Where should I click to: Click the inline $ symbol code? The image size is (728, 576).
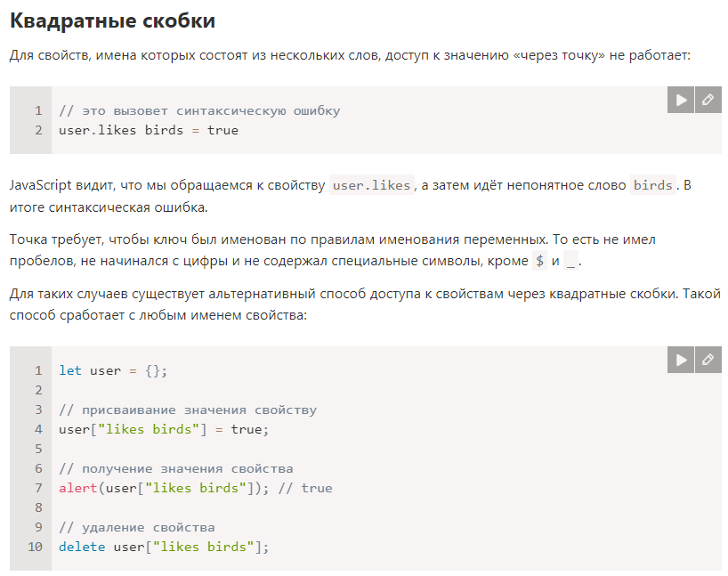539,261
